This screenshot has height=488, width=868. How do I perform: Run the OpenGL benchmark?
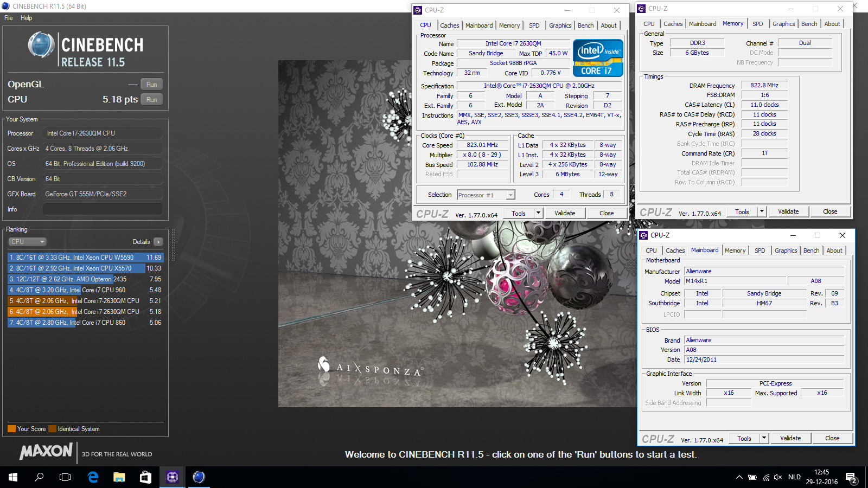click(152, 85)
